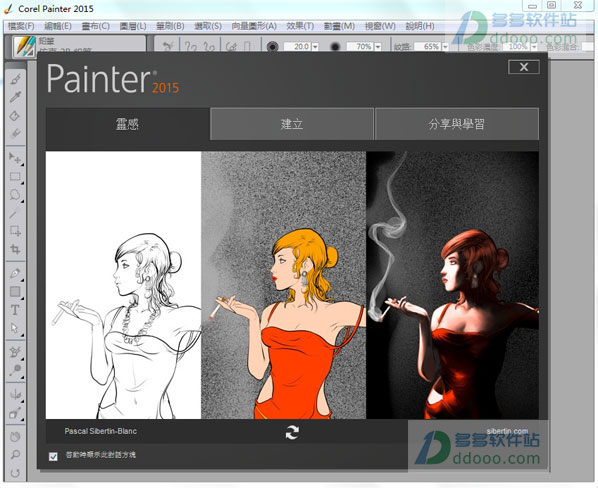
Task: Select the Text tool
Action: (x=15, y=310)
